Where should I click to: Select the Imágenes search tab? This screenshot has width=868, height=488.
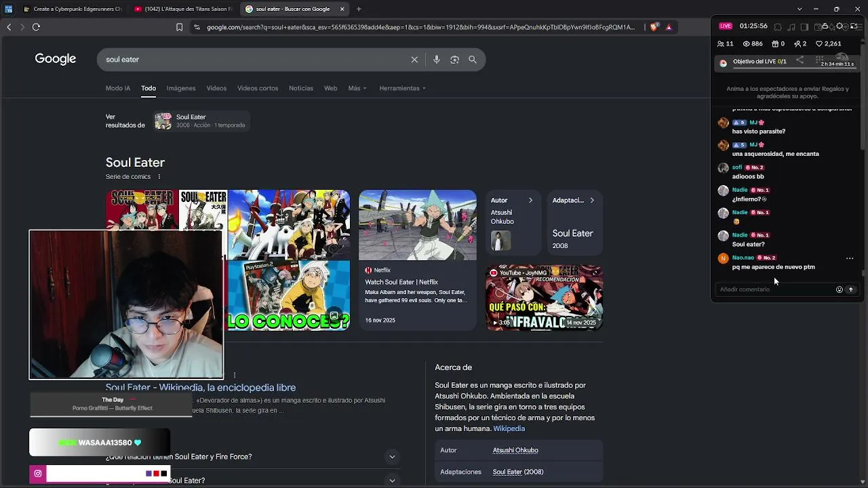point(181,88)
